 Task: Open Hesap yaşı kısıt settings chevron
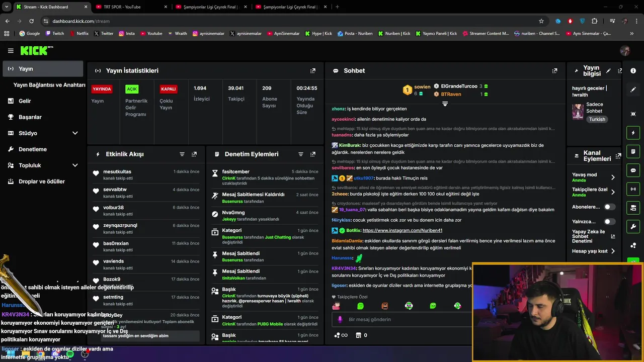pyautogui.click(x=613, y=251)
